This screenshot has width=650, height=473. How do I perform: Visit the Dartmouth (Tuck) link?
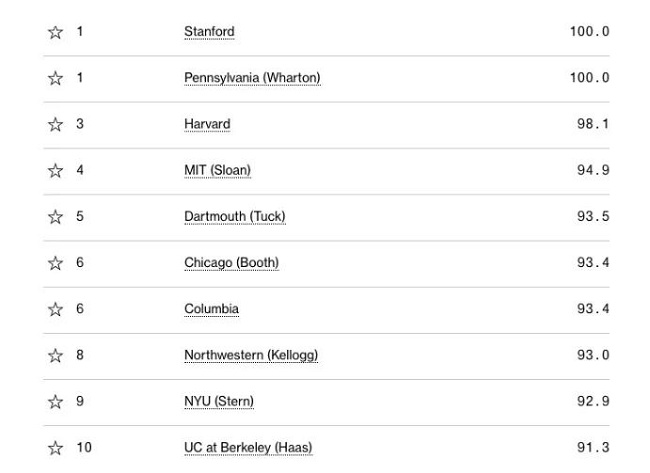tap(235, 216)
